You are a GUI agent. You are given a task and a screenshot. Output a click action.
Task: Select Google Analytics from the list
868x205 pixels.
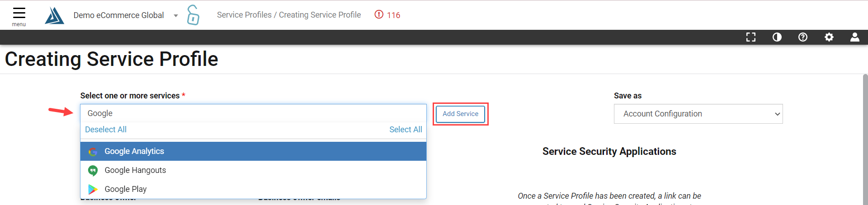253,151
